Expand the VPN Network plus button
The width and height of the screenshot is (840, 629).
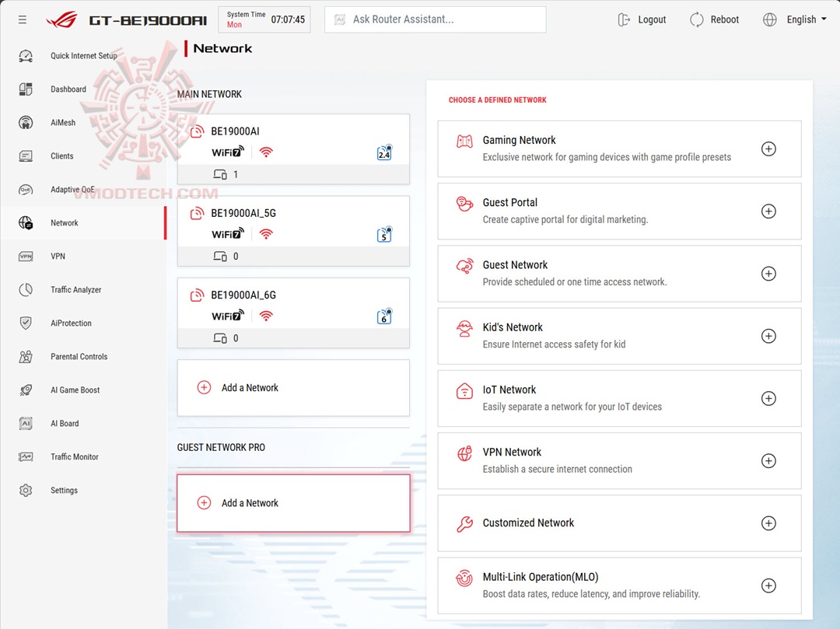click(x=768, y=461)
